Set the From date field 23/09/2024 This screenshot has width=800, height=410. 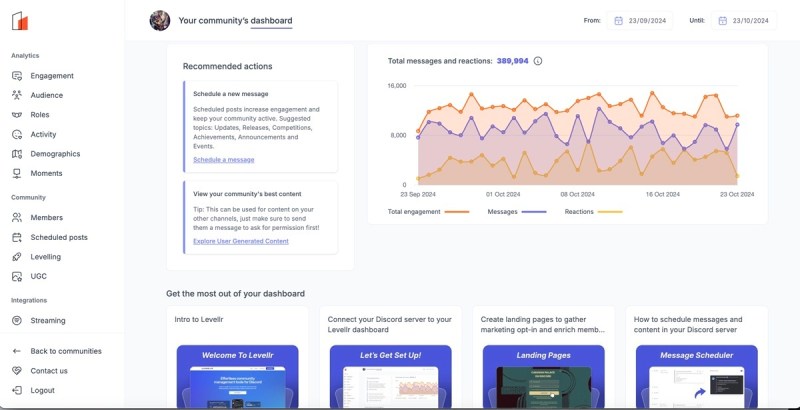[x=640, y=21]
